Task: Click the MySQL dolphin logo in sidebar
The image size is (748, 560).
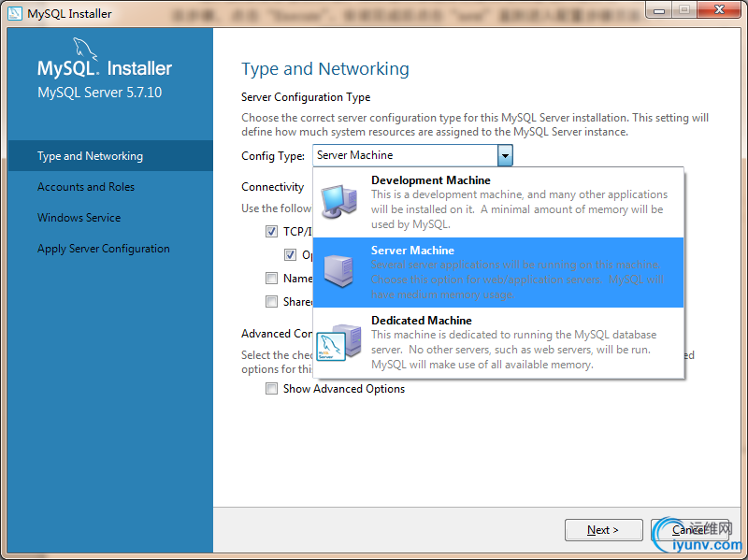Action: click(x=85, y=50)
